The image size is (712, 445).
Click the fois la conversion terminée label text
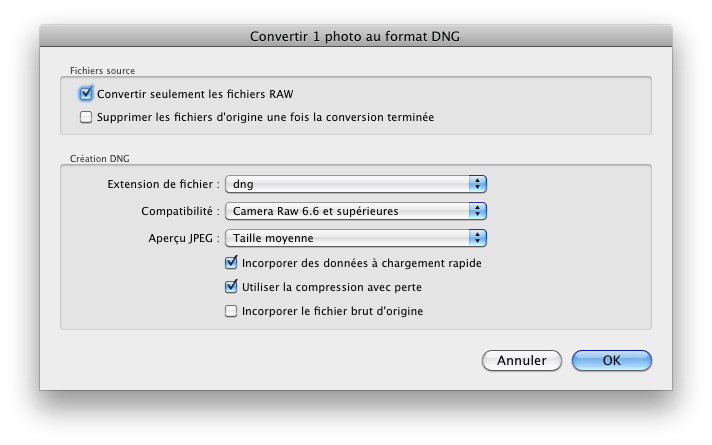[x=362, y=117]
